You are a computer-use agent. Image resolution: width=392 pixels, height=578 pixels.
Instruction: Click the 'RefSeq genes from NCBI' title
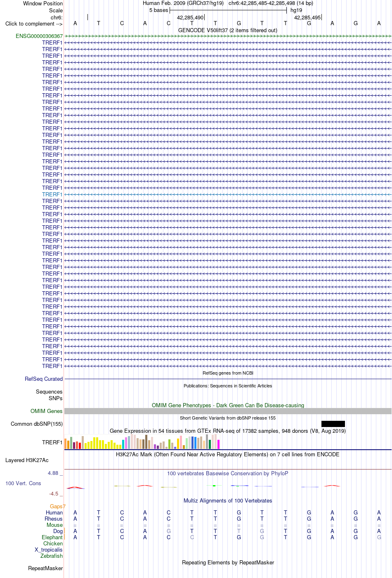tap(228, 373)
